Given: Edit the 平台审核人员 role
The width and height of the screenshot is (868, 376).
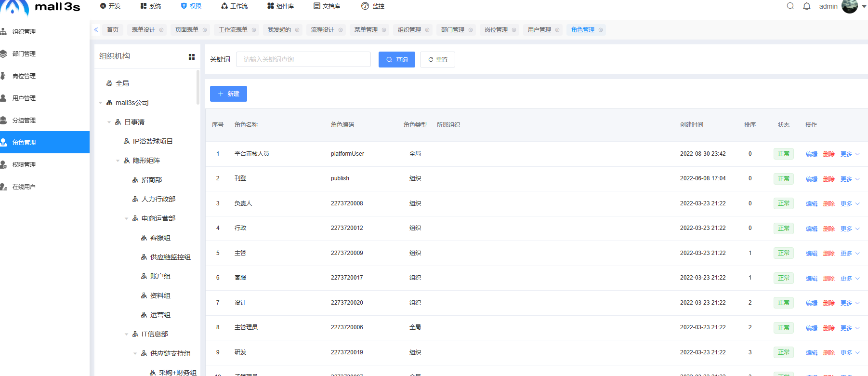Looking at the screenshot, I should 812,154.
